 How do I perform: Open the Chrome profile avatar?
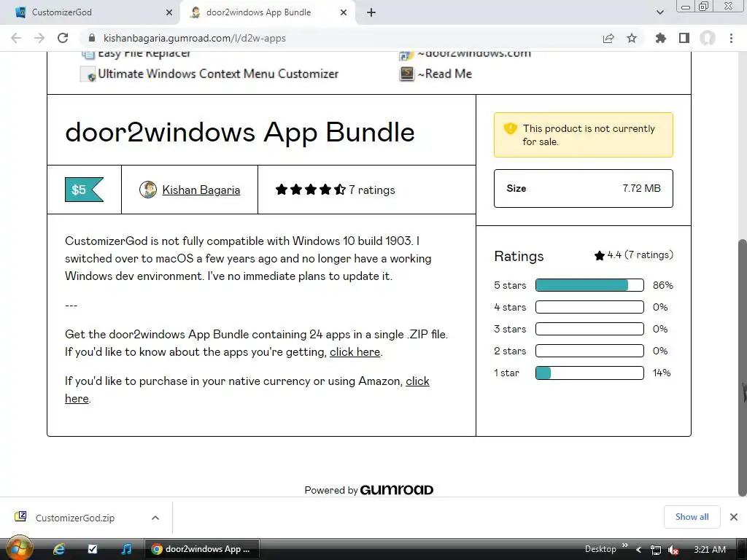click(x=708, y=38)
